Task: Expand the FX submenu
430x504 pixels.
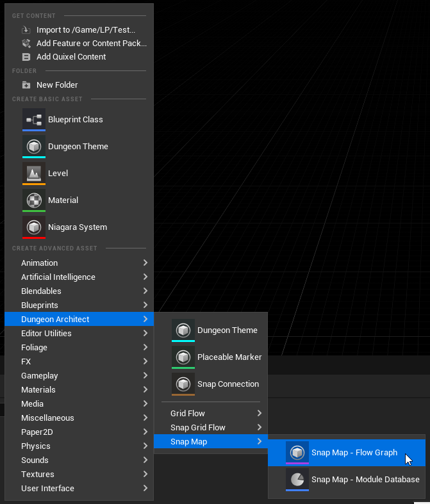Action: [79, 362]
